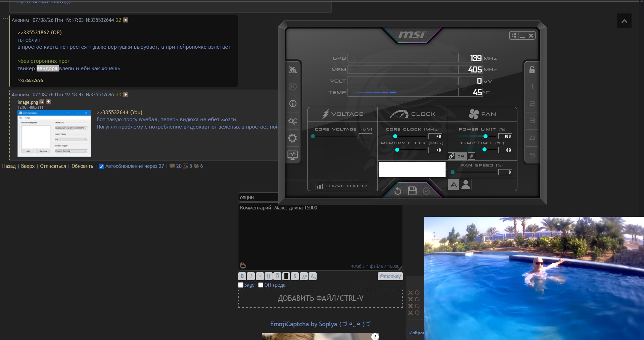The width and height of the screenshot is (644, 340).
Task: Toggle the Автообновление checkbox
Action: tap(101, 166)
